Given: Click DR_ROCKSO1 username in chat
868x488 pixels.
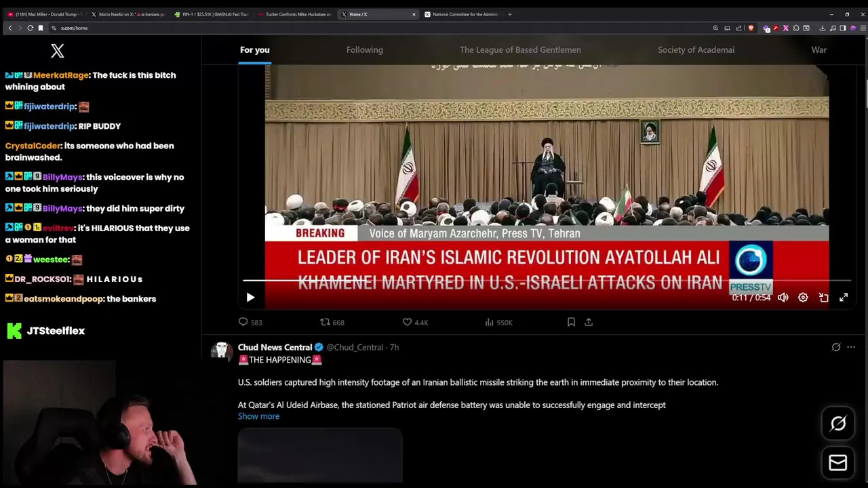Looking at the screenshot, I should (x=42, y=279).
